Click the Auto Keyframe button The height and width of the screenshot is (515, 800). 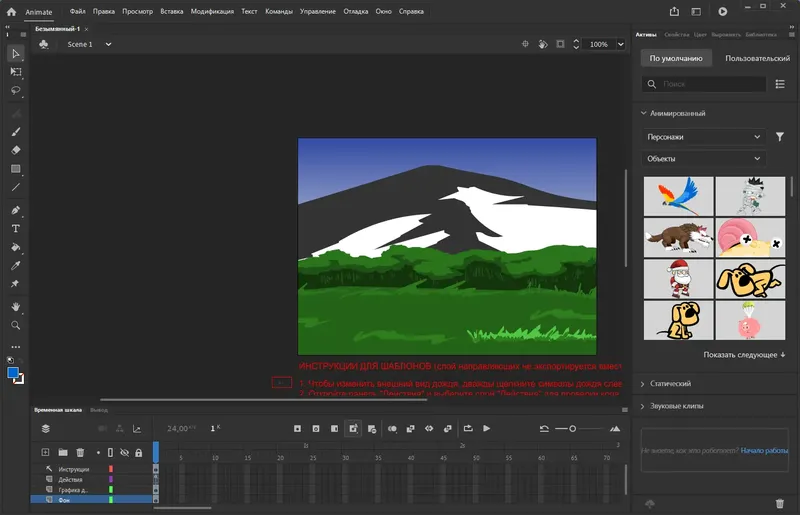coord(353,429)
